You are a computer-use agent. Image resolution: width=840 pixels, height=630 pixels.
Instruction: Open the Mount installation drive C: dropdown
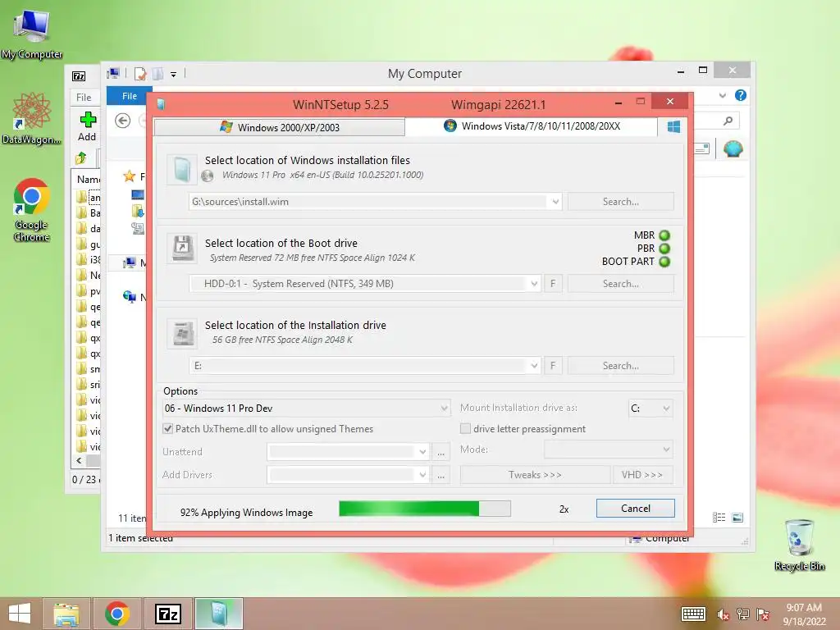(x=666, y=409)
